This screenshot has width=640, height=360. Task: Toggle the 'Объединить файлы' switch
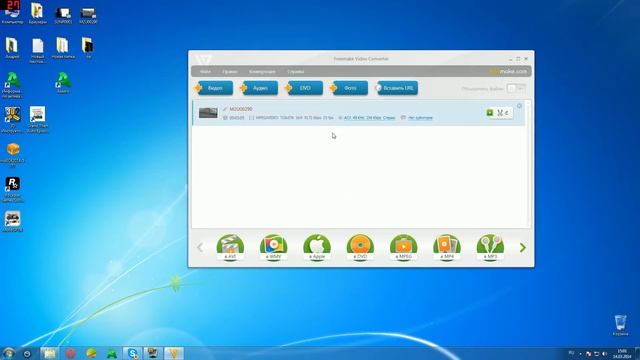[x=516, y=88]
